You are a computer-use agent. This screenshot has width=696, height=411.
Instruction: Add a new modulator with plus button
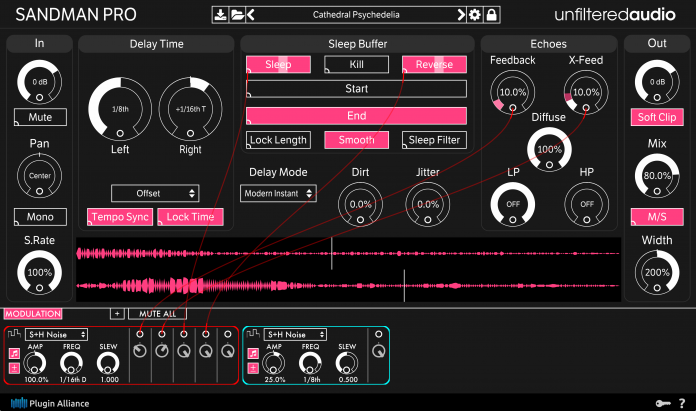point(117,314)
